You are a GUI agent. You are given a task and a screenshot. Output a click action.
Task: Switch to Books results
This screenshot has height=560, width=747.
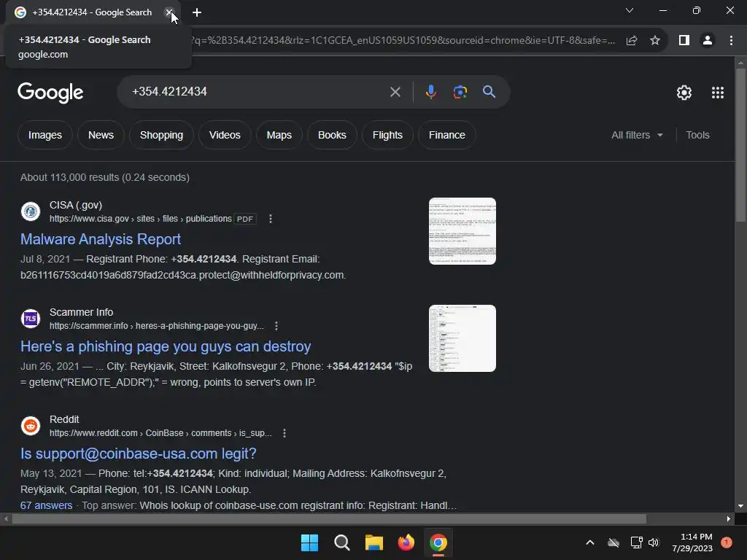pyautogui.click(x=332, y=135)
